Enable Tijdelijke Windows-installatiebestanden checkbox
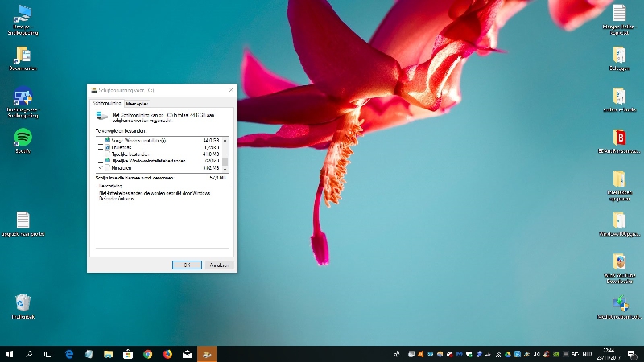Viewport: 644px width, 362px height. tap(101, 161)
